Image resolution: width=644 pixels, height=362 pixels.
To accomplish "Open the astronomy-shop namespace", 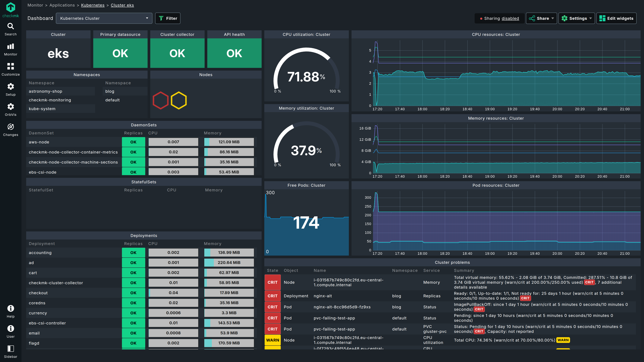I will [45, 92].
